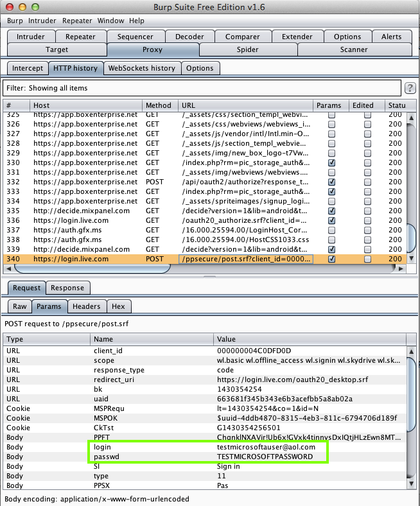Screen dimensions: 420x506
Task: Switch to the Intruder tool tab
Action: click(31, 37)
